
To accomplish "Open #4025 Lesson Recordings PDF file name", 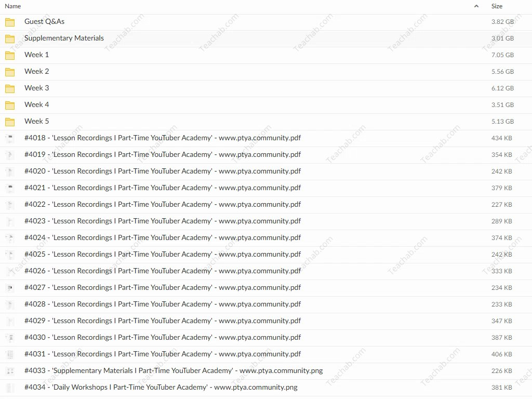I will 163,254.
